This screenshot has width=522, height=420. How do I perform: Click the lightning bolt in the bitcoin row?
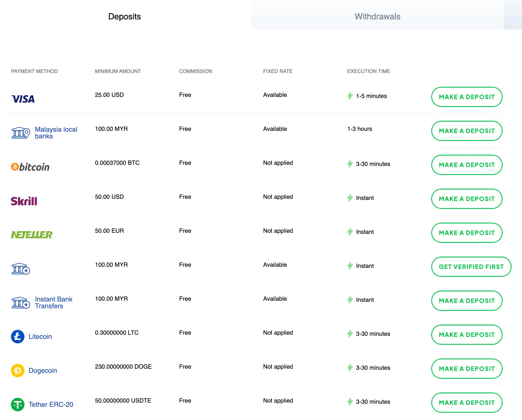coord(350,164)
